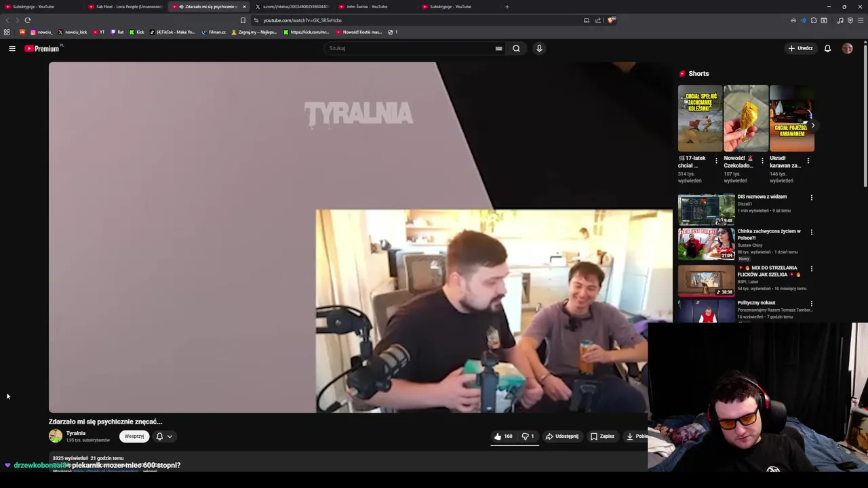
Task: Open 'MIX DO STRZELANIA FLICKÓW' thumbnail
Action: pos(707,280)
